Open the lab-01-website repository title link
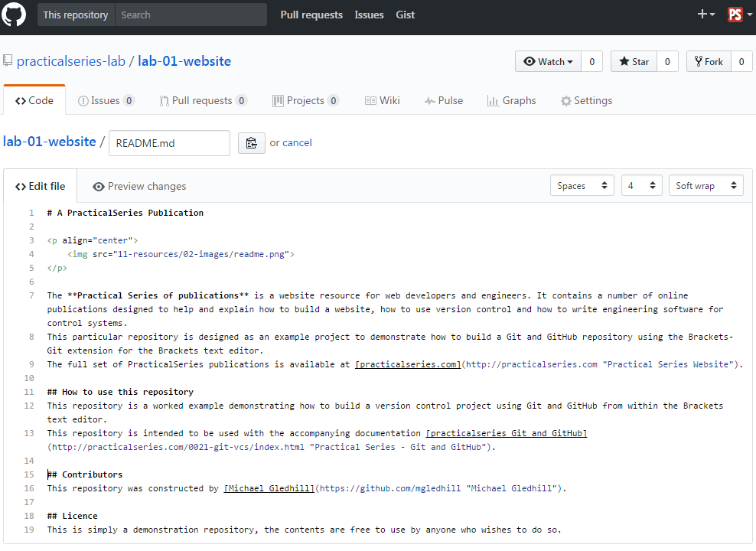 (184, 61)
